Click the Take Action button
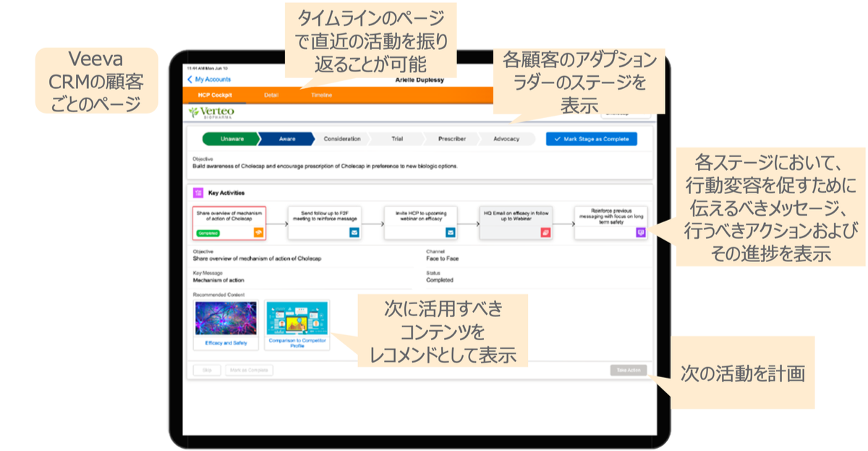The image size is (868, 451). pos(628,370)
